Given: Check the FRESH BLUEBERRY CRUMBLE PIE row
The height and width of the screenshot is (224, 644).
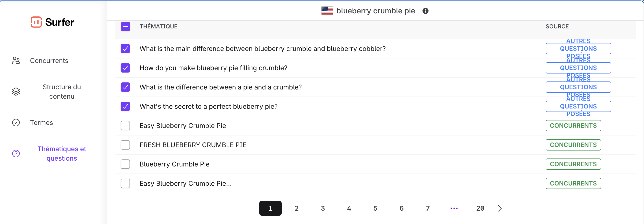Looking at the screenshot, I should 125,145.
